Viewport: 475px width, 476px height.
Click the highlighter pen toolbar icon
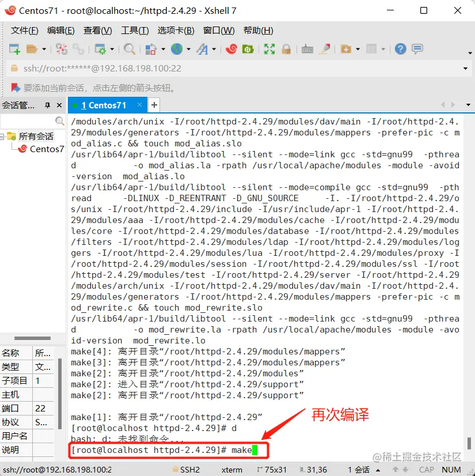325,49
